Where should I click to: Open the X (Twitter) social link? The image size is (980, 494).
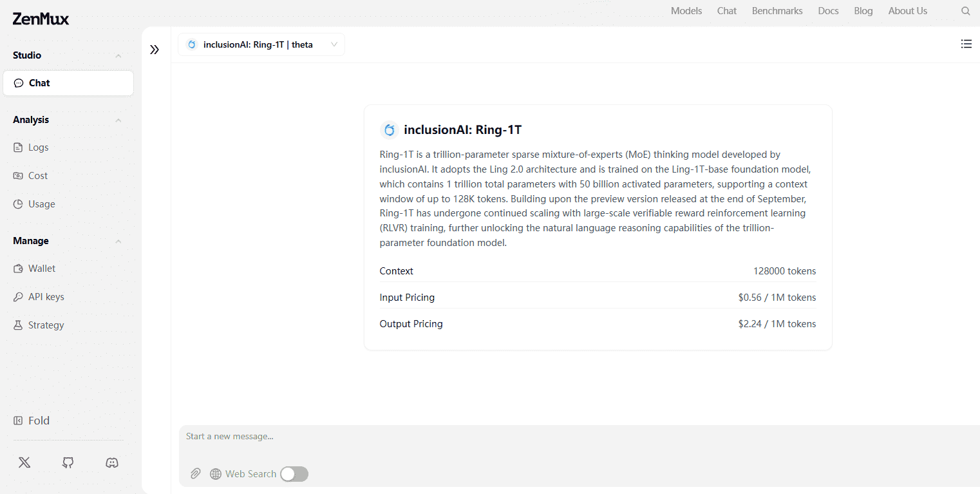(x=24, y=462)
